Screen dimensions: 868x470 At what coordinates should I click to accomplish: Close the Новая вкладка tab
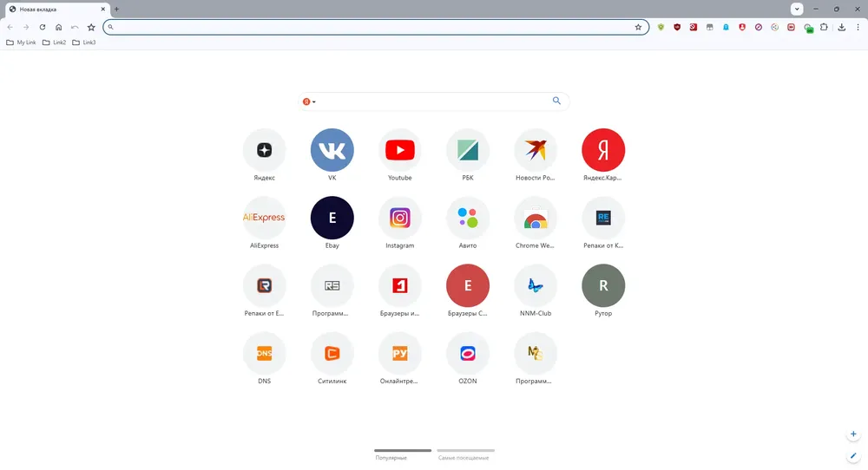[x=103, y=10]
